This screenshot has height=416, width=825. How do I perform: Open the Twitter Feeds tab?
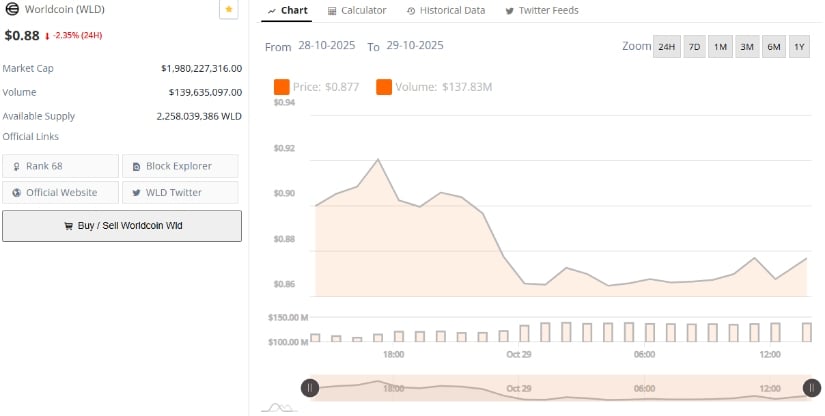[541, 11]
